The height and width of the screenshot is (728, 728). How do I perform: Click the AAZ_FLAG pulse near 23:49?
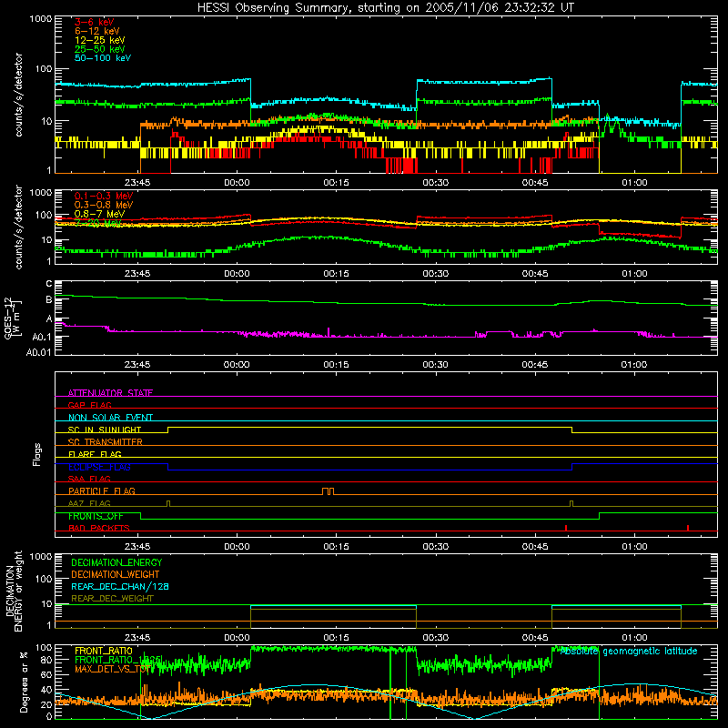coord(168,504)
